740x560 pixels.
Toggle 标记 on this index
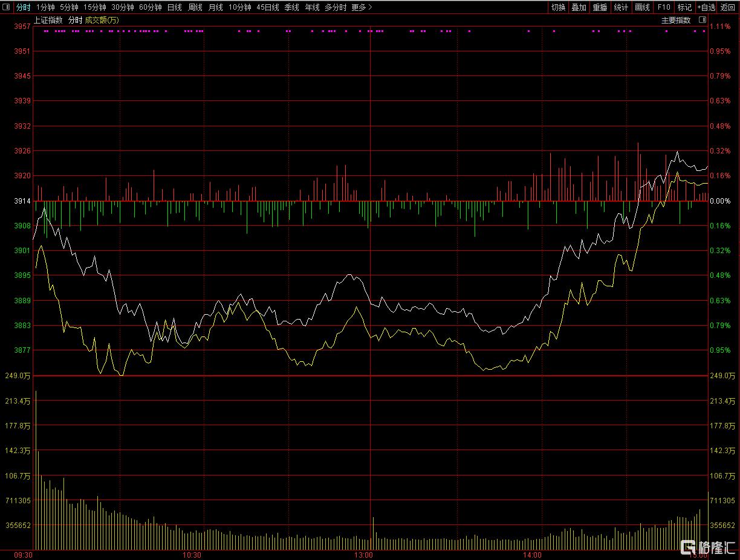coord(684,8)
